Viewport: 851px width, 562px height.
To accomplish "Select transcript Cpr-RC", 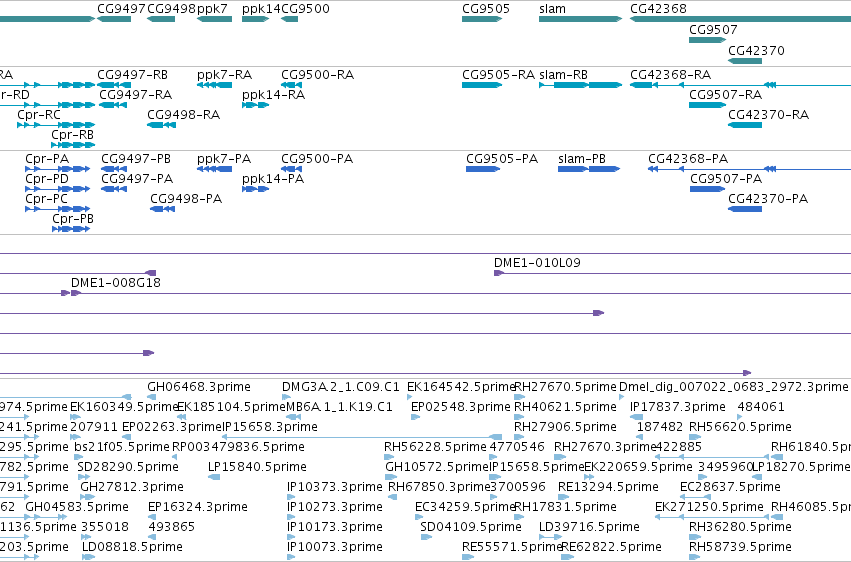I will tap(39, 115).
